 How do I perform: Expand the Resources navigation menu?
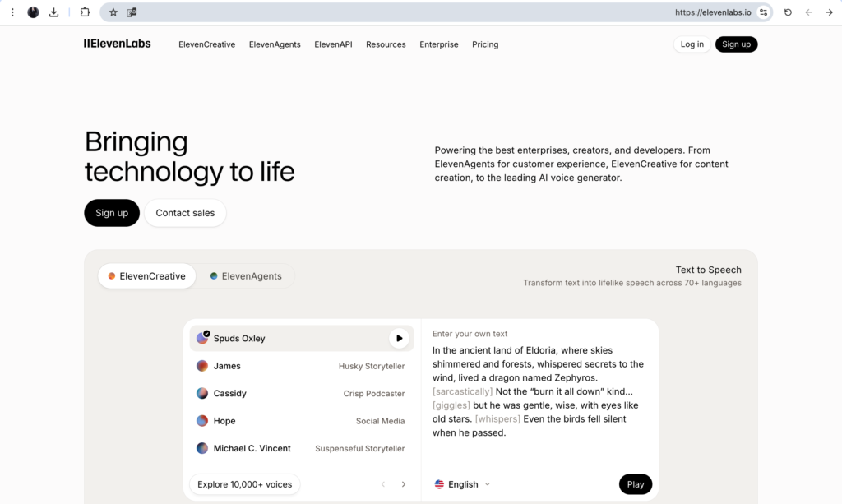(x=386, y=44)
